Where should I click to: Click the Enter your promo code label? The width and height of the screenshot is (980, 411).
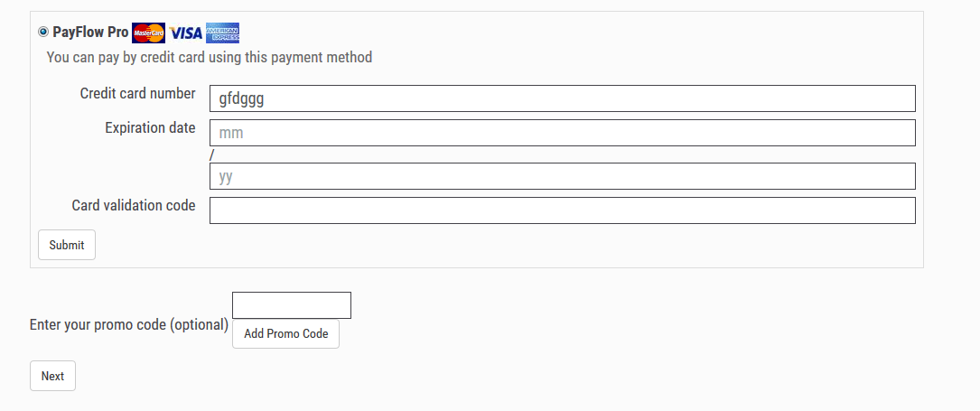click(128, 324)
